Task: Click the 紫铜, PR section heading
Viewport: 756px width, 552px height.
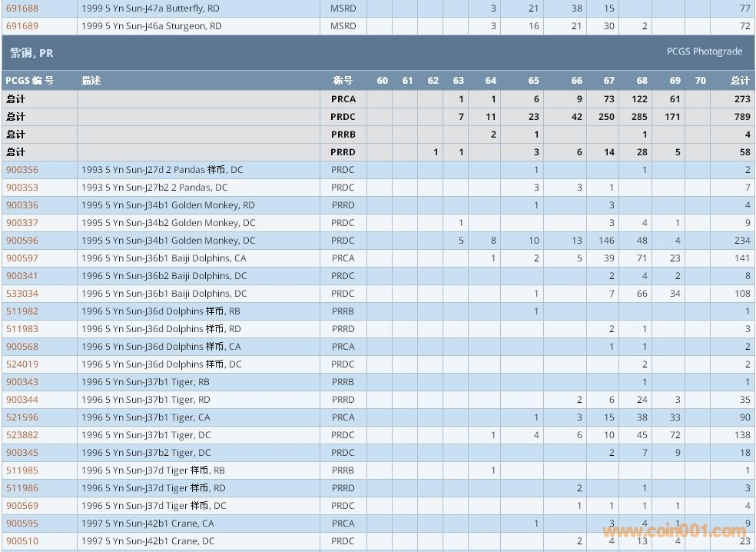Action: click(x=31, y=54)
